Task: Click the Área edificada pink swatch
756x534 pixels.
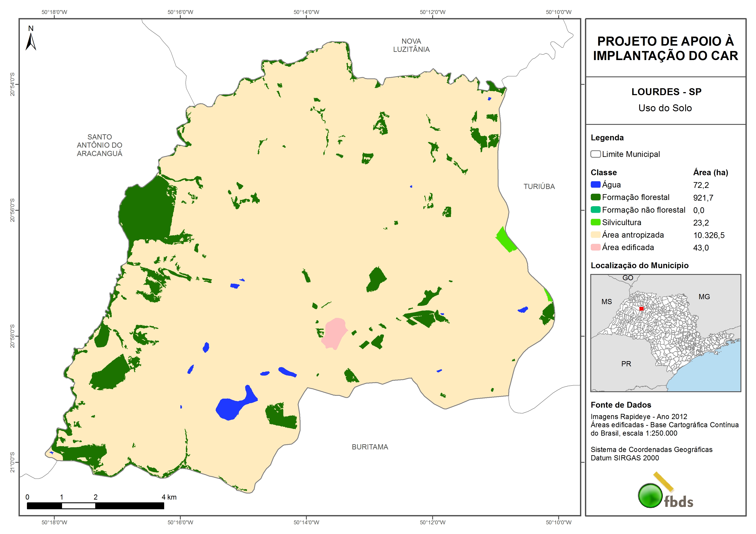Action: pyautogui.click(x=595, y=247)
